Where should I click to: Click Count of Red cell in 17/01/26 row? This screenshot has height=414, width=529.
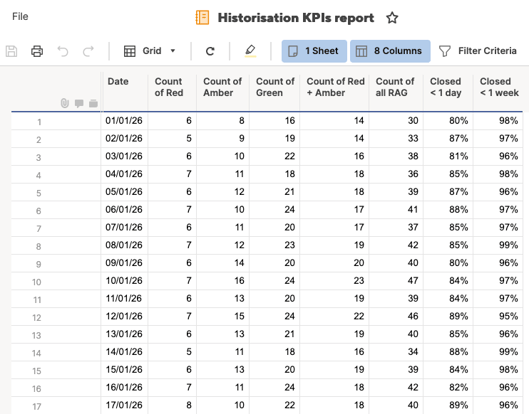coord(172,405)
